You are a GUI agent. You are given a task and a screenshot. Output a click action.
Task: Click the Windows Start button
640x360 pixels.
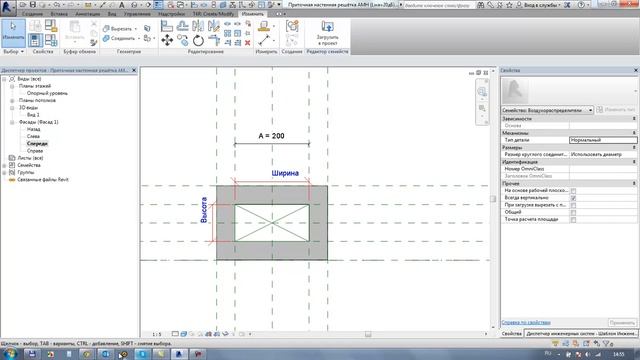[x=9, y=353]
